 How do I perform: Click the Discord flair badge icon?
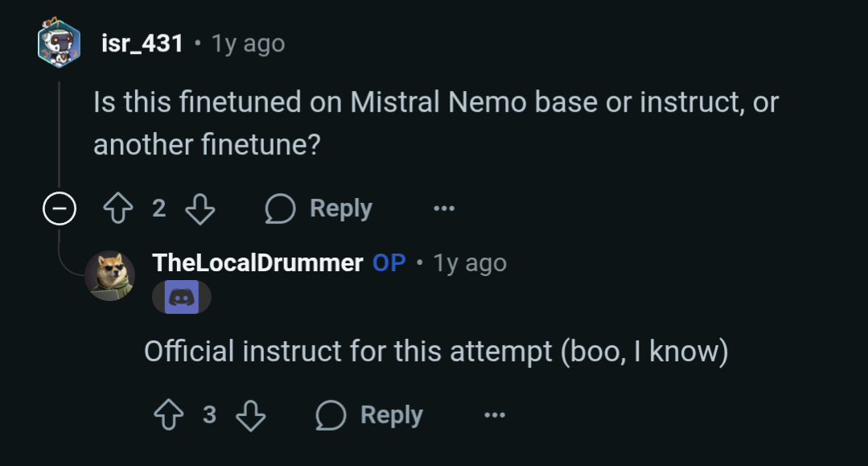click(x=182, y=297)
